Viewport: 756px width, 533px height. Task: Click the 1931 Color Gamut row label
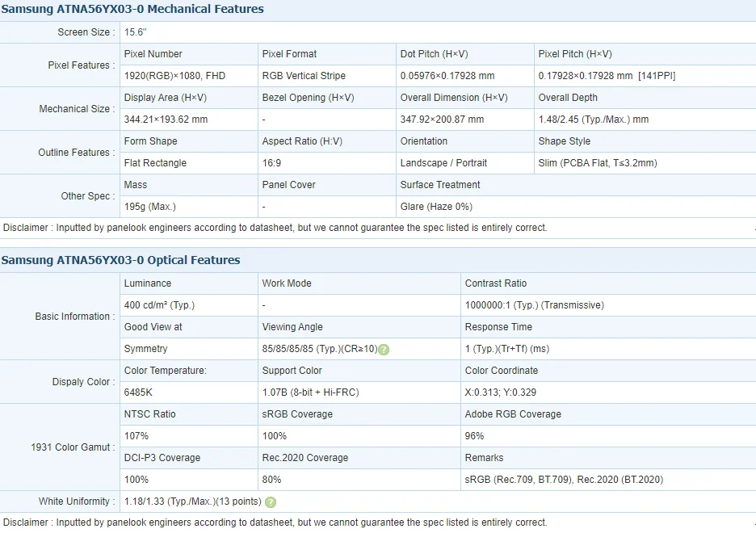pyautogui.click(x=73, y=447)
